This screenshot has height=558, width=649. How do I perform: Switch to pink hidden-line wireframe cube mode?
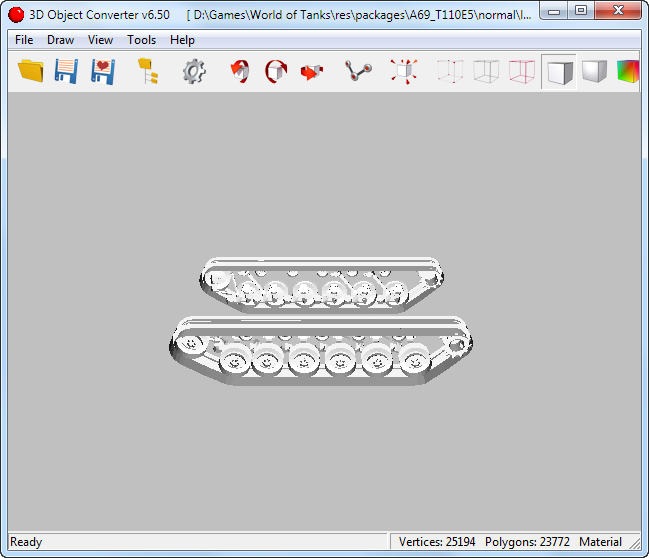point(522,71)
